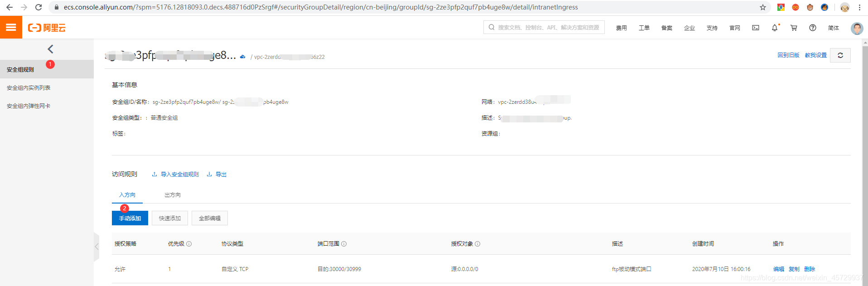The image size is (868, 286).
Task: Open Chrome profile avatar icon
Action: [x=844, y=7]
